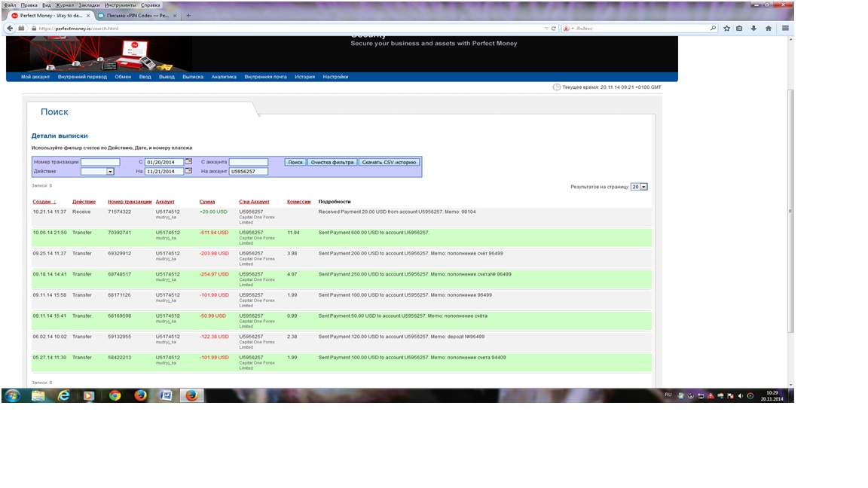
Task: Click the page vertical scrollbar
Action: tap(790, 211)
